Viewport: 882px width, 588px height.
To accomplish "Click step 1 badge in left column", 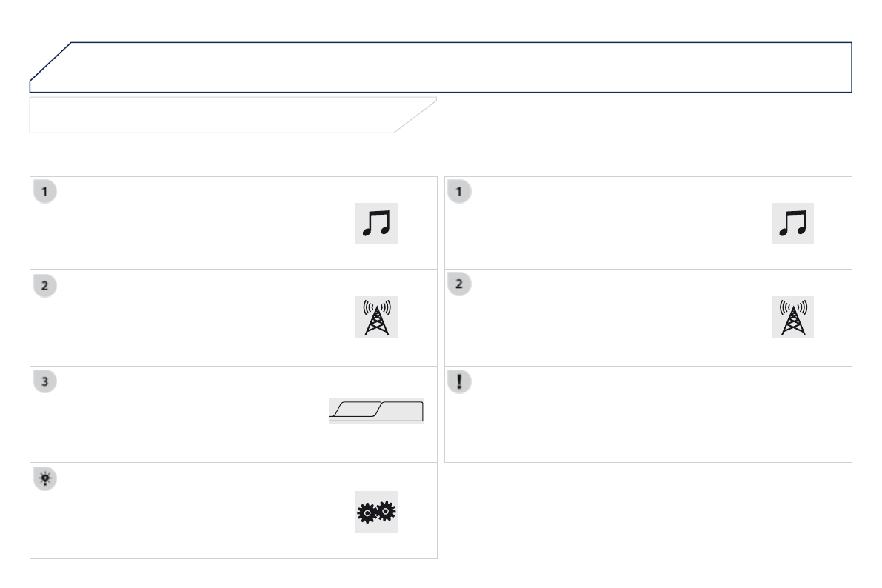I will point(46,191).
